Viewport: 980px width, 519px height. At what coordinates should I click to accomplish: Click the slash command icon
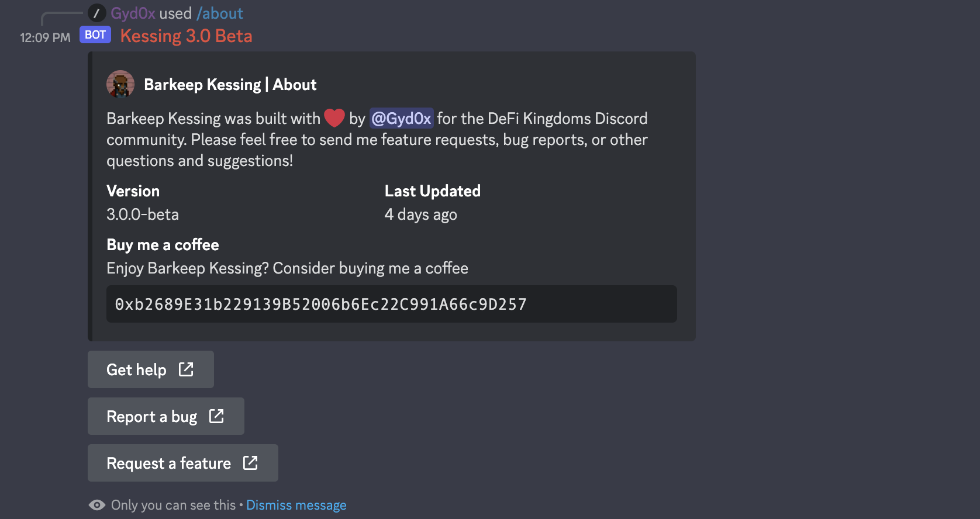point(96,13)
